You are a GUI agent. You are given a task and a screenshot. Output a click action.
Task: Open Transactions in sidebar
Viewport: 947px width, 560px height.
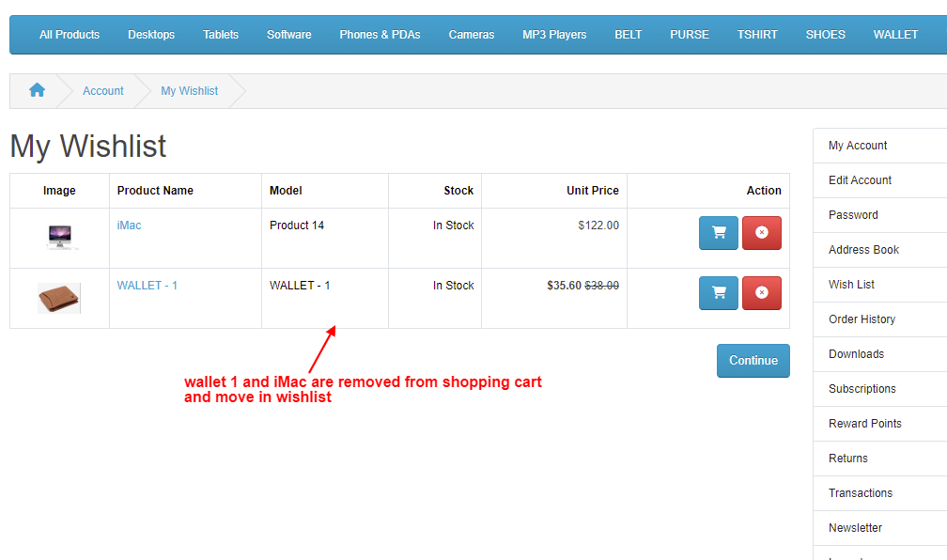tap(880, 493)
